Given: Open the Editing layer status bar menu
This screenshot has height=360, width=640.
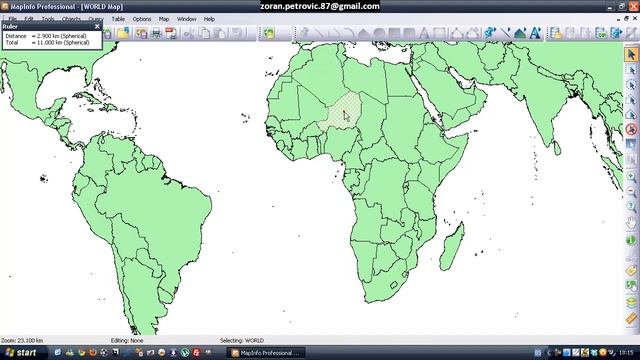Looking at the screenshot, I should click(x=127, y=340).
